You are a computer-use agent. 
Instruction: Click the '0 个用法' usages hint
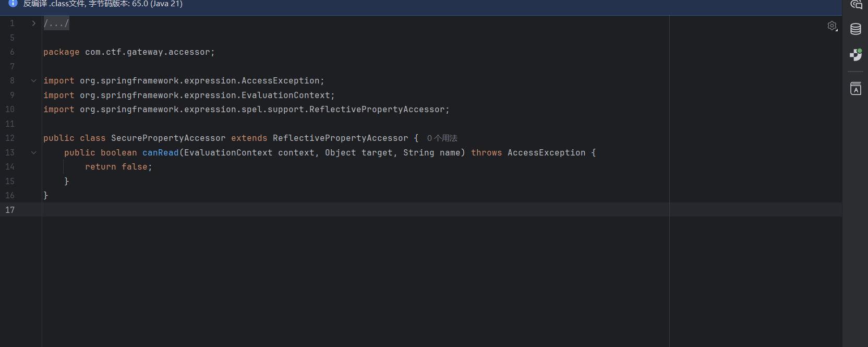(442, 138)
